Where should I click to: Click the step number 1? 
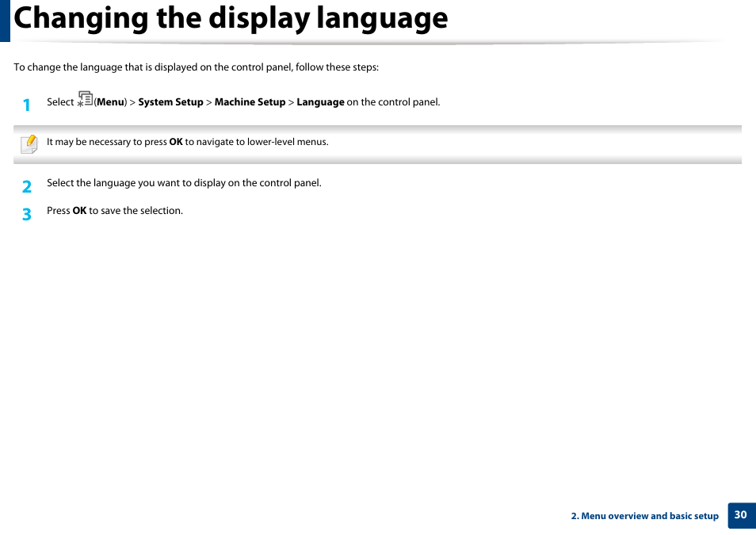27,105
